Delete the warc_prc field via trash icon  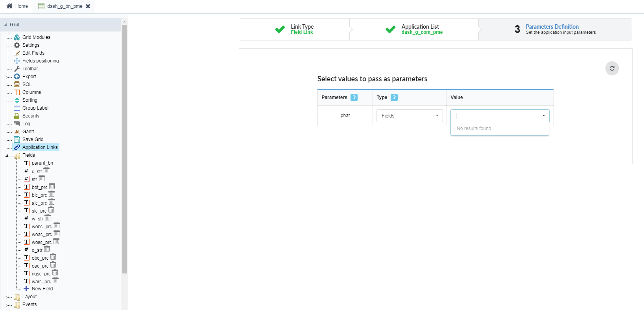(55, 281)
